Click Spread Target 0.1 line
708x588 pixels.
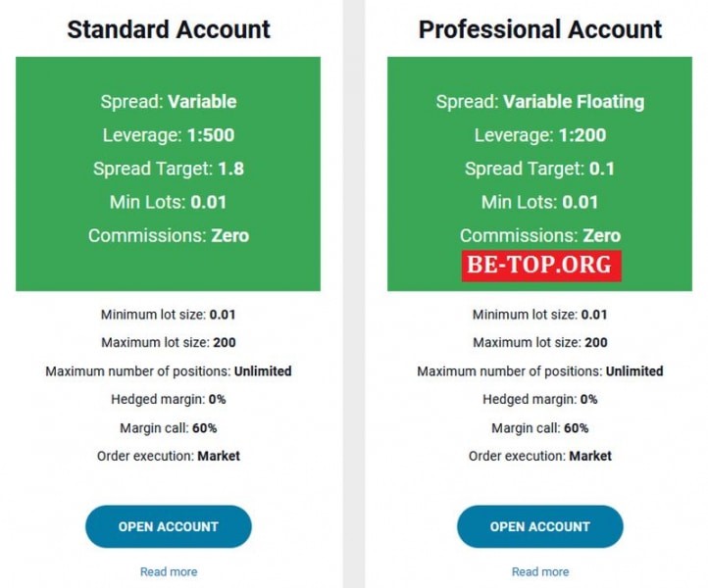540,169
